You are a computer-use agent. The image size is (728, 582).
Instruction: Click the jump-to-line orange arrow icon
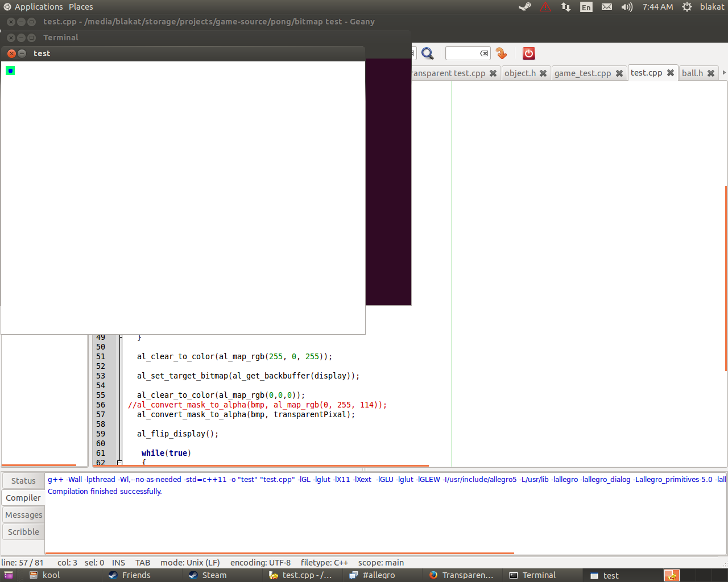click(x=501, y=53)
